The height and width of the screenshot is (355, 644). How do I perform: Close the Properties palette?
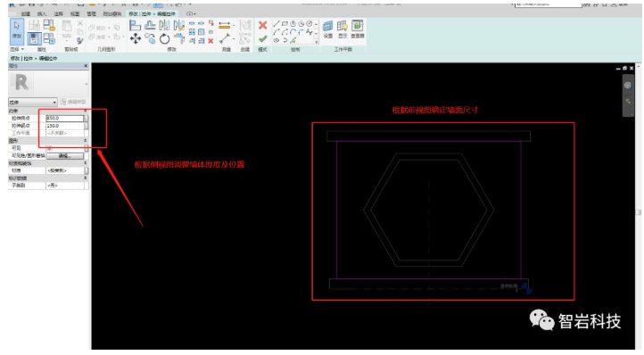(86, 66)
